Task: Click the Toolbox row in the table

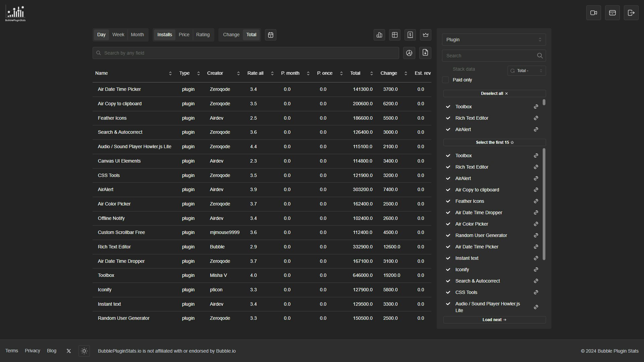Action: click(262, 276)
